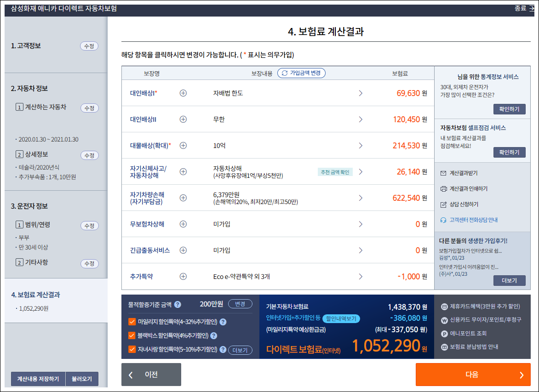Expand 대인배상II 무한 row chevron
539x392 pixels.
click(x=361, y=119)
